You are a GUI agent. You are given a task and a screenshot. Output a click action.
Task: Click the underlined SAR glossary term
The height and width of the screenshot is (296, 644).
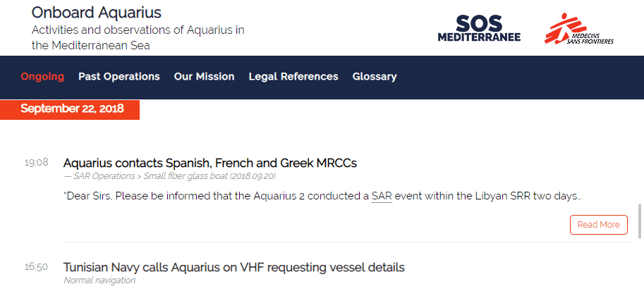click(382, 196)
